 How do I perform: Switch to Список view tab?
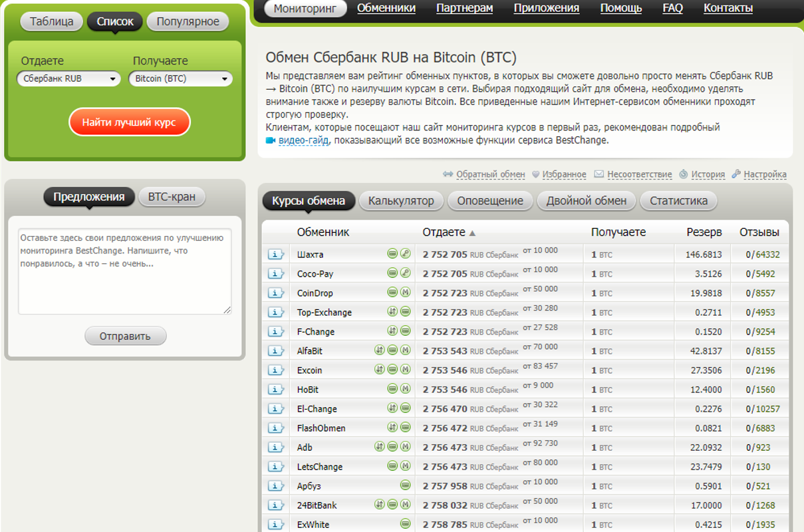115,21
